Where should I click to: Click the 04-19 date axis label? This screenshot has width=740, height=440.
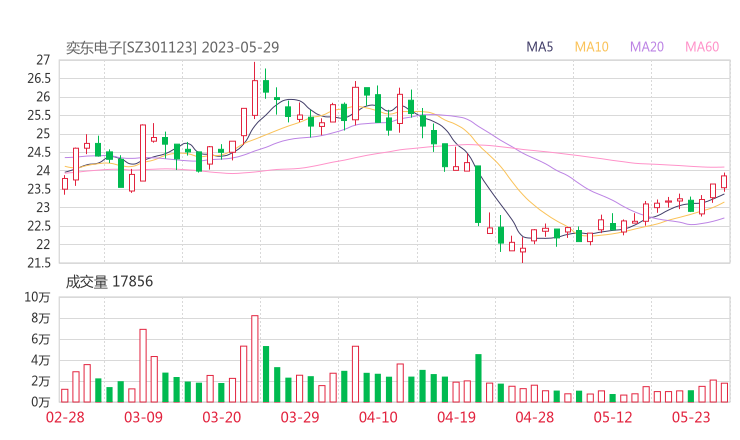[x=456, y=417]
